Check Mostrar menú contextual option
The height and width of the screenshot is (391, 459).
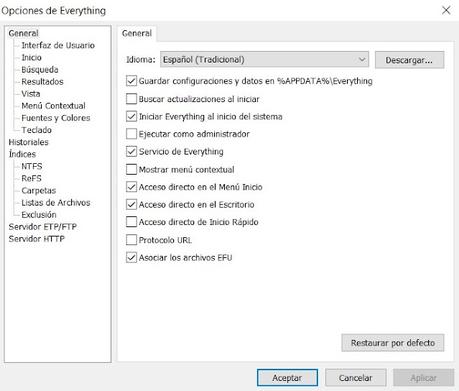[131, 169]
